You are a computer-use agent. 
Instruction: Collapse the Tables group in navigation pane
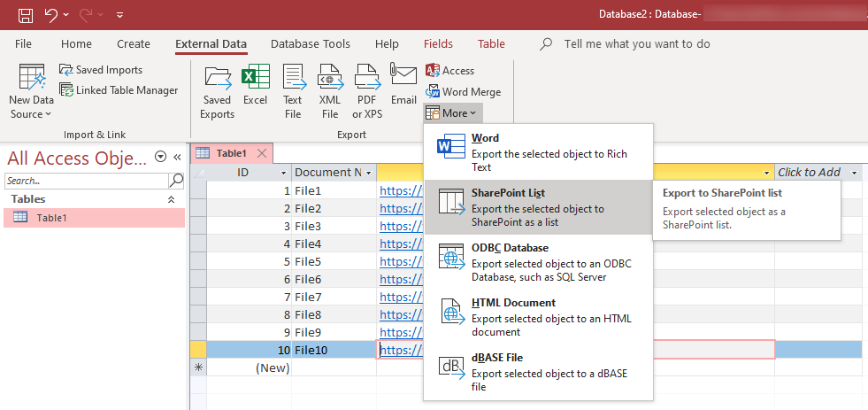pyautogui.click(x=171, y=200)
